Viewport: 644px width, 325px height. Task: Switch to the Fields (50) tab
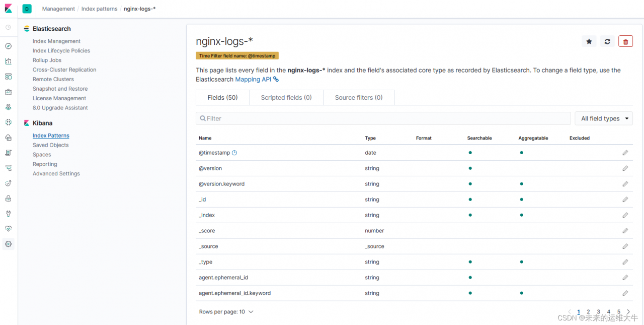(222, 98)
